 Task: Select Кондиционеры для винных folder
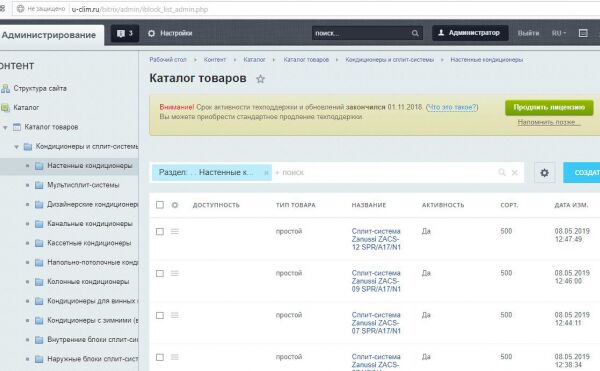92,301
